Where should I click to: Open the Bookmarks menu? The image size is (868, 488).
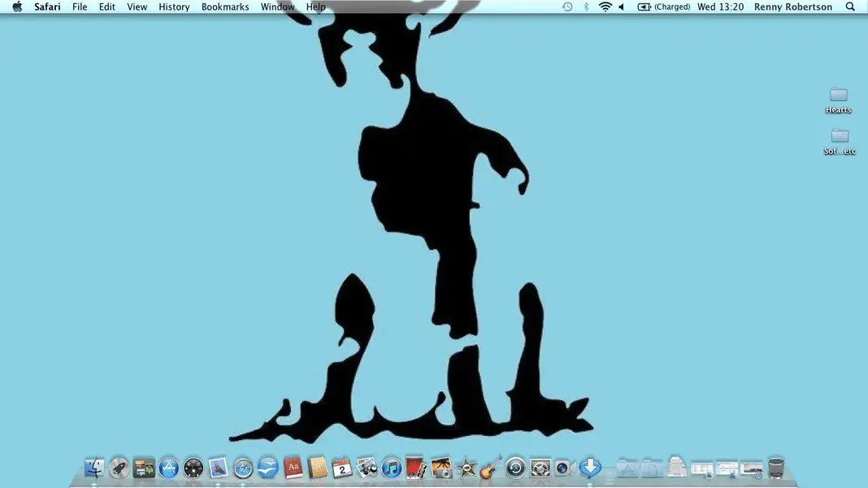pyautogui.click(x=225, y=7)
